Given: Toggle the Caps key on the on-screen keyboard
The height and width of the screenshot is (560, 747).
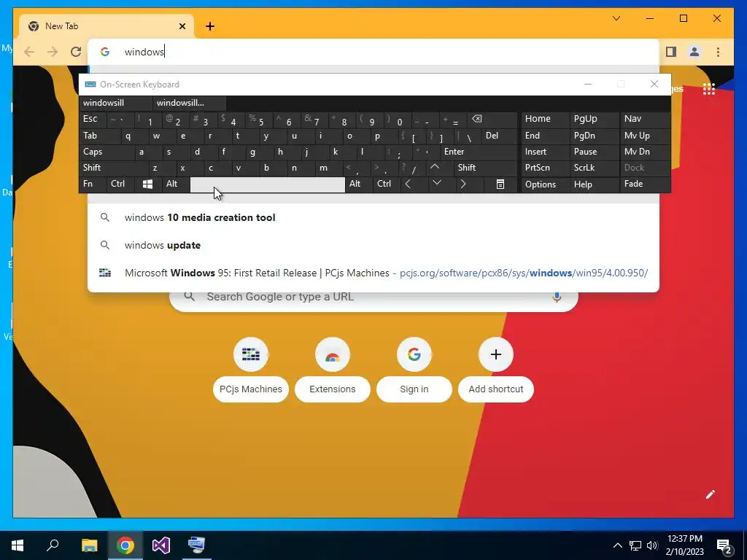Looking at the screenshot, I should (107, 152).
